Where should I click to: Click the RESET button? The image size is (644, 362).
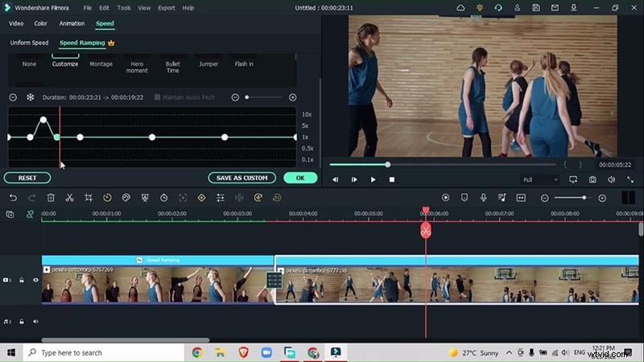[27, 178]
